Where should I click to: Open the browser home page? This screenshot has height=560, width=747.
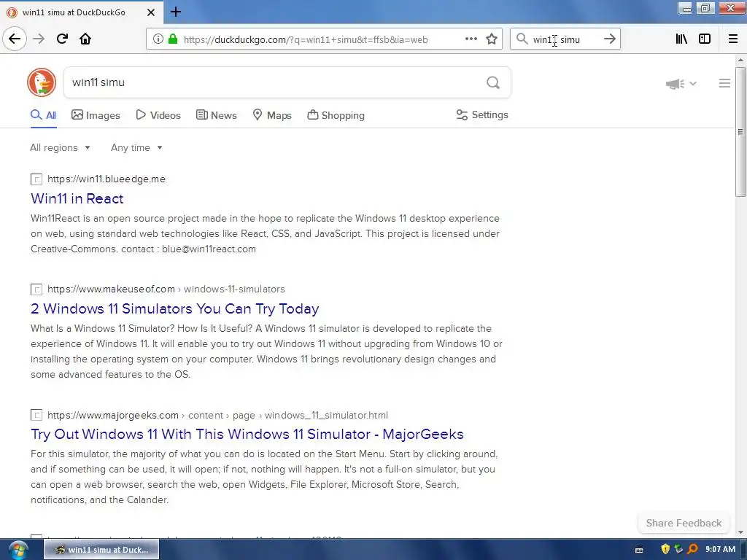(x=85, y=39)
